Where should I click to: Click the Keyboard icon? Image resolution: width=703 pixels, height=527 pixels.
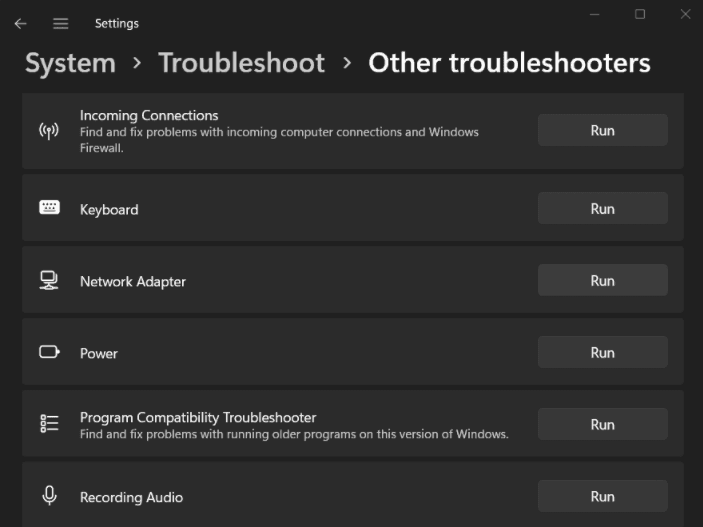[x=49, y=208]
